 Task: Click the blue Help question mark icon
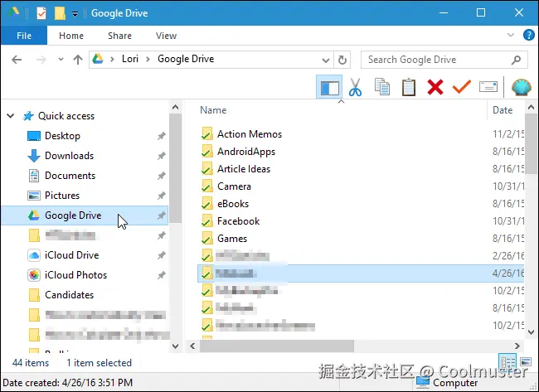tap(529, 35)
